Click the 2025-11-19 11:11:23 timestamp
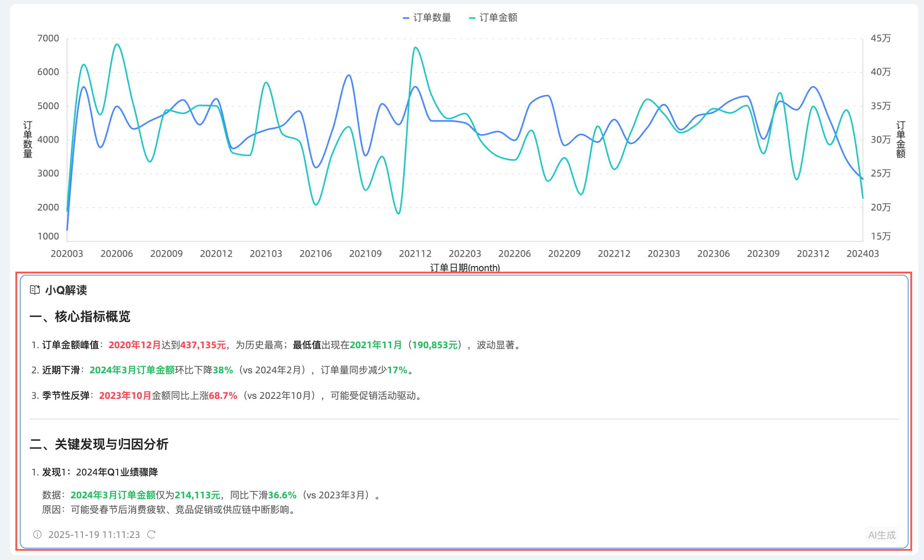The width and height of the screenshot is (924, 560). click(94, 534)
